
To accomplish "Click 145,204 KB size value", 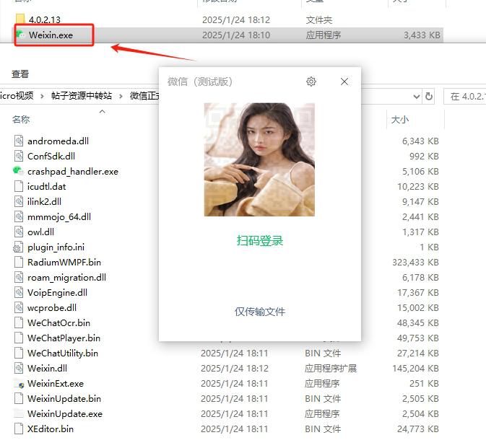I will [x=415, y=369].
